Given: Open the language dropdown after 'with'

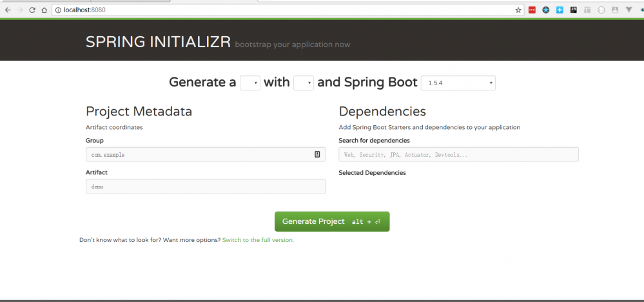Looking at the screenshot, I should 304,83.
